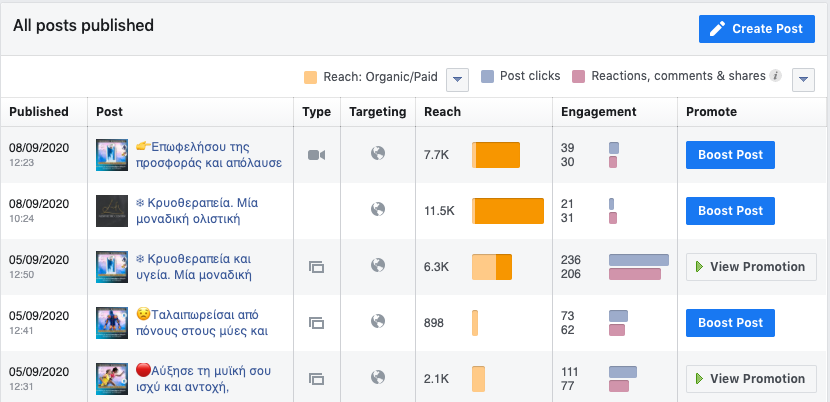This screenshot has width=830, height=402.
Task: Click the Reach column header
Action: (443, 112)
